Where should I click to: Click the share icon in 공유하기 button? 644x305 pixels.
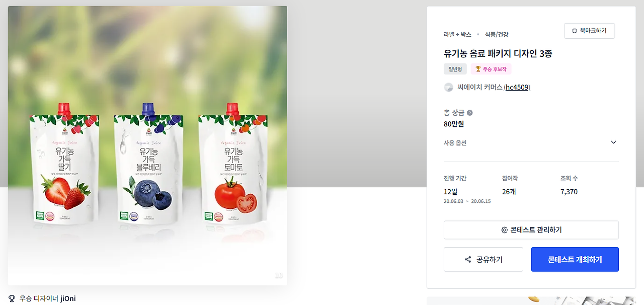(x=468, y=260)
